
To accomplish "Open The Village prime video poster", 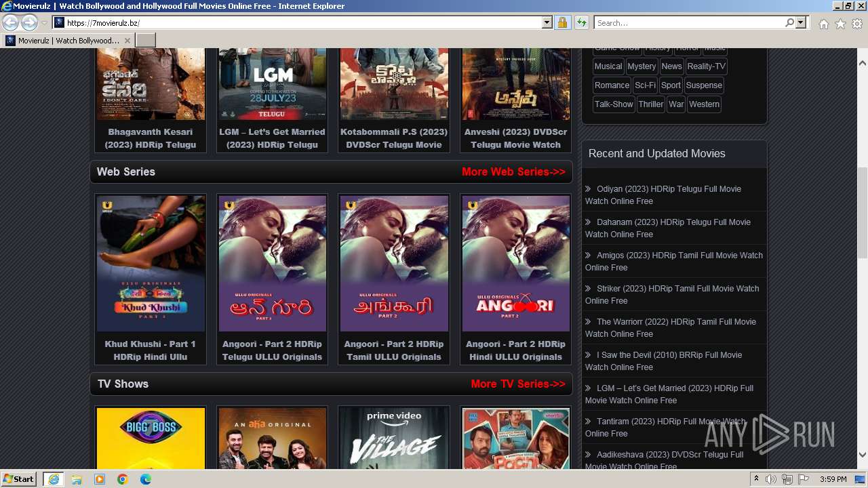I will (x=394, y=438).
